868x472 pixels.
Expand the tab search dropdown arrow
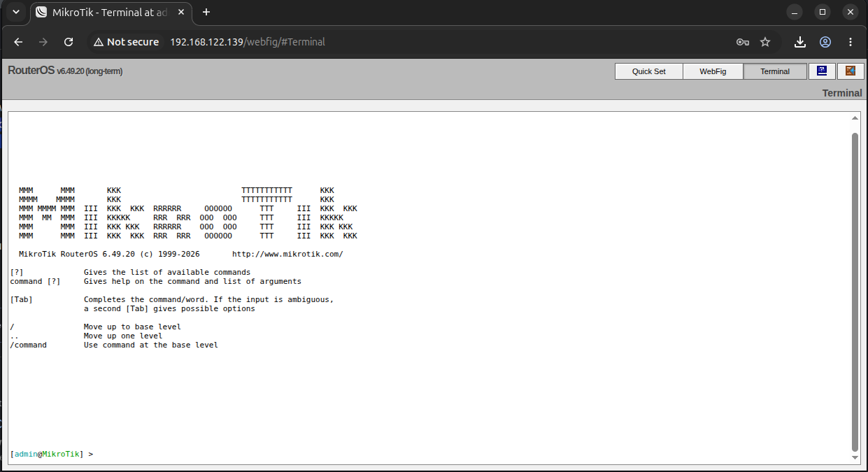click(16, 12)
